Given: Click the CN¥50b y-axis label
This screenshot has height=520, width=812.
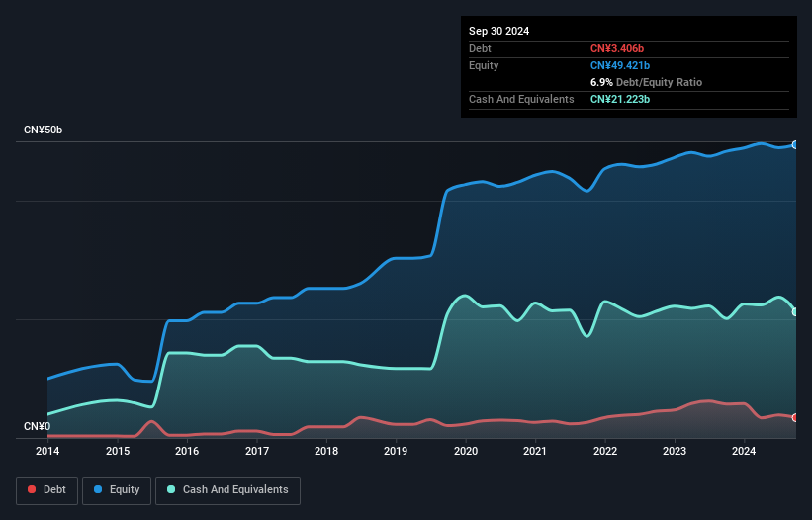Looking at the screenshot, I should click(43, 130).
